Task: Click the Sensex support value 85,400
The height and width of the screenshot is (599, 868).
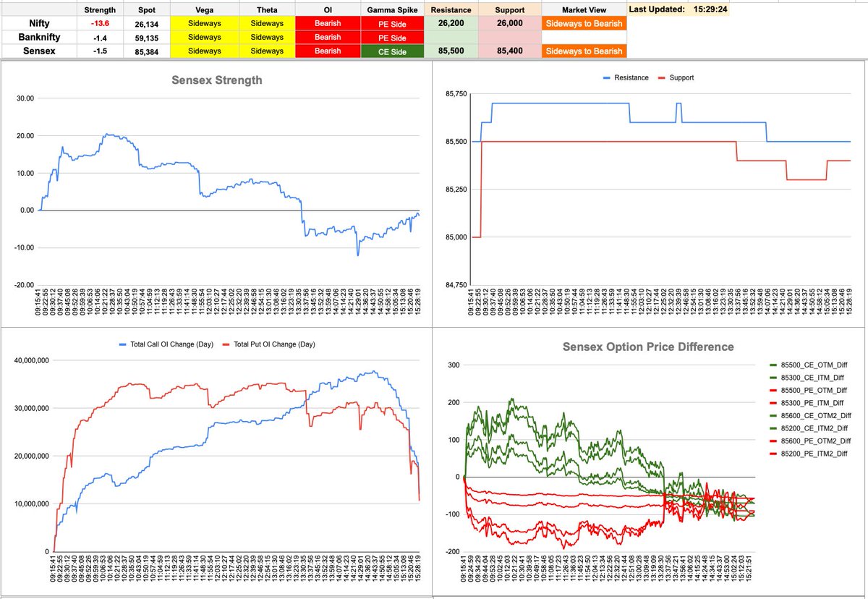Action: coord(510,51)
